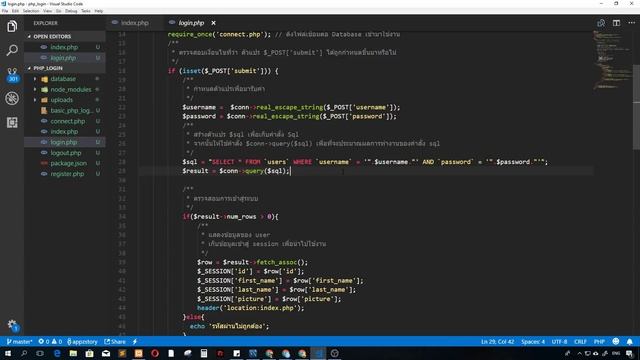The height and width of the screenshot is (360, 640).
Task: Open notifications bell in status bar
Action: click(x=630, y=342)
